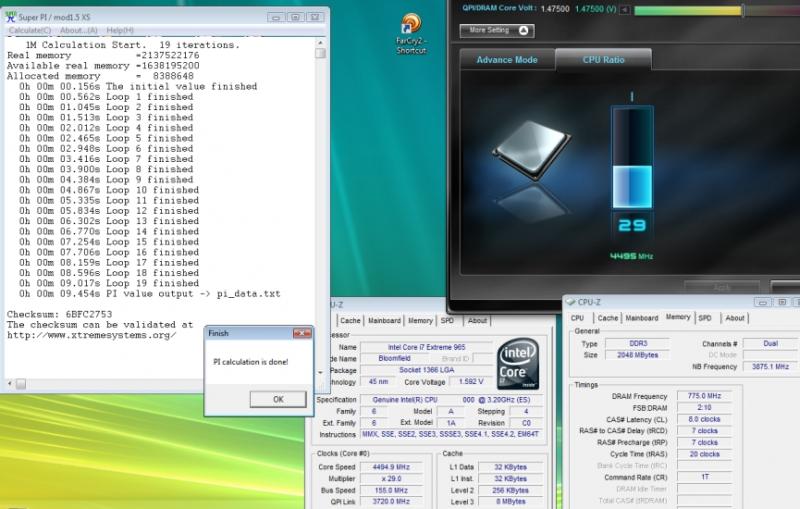Image resolution: width=800 pixels, height=509 pixels.
Task: Click the Super PI scroll down arrow
Action: (320, 372)
